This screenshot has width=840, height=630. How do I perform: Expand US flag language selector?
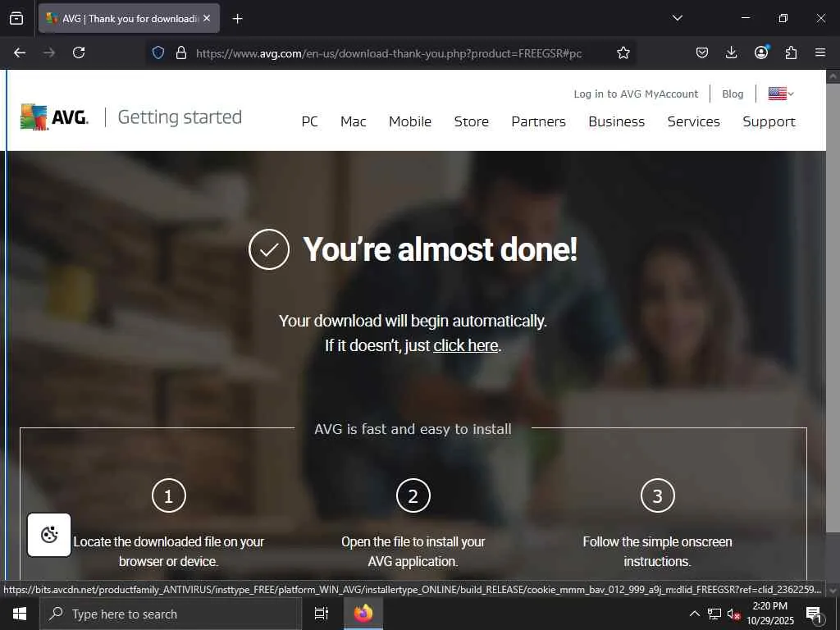[x=781, y=94]
